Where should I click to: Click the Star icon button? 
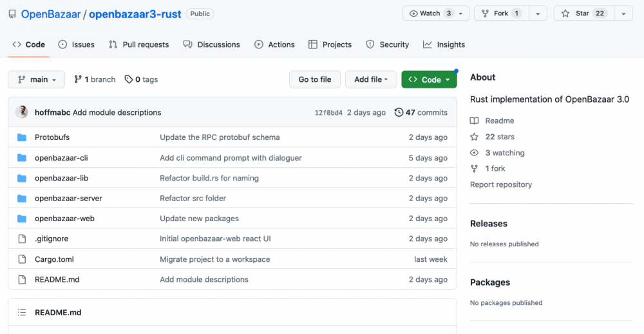565,14
